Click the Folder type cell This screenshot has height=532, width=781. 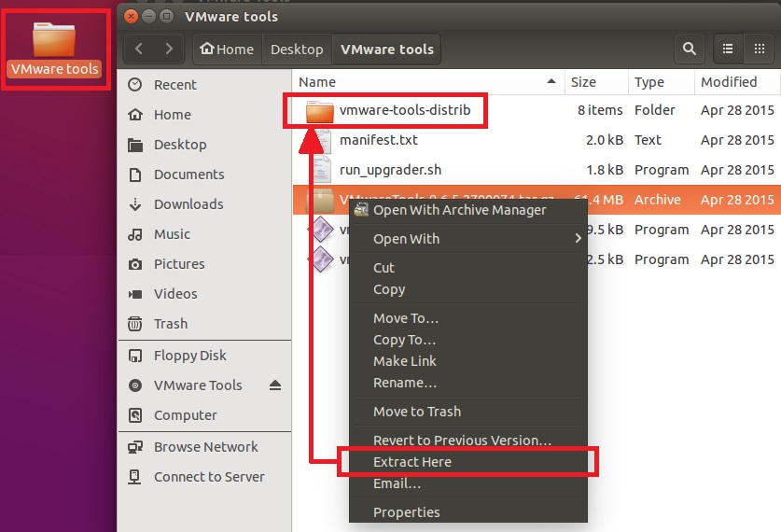(x=654, y=110)
